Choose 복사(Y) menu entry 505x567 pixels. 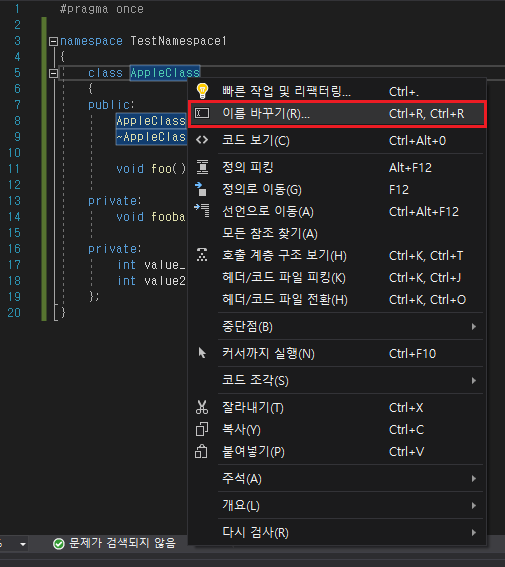click(337, 430)
